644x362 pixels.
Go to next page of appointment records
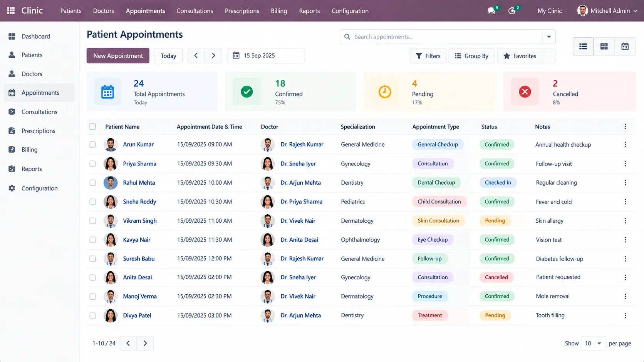coord(145,343)
